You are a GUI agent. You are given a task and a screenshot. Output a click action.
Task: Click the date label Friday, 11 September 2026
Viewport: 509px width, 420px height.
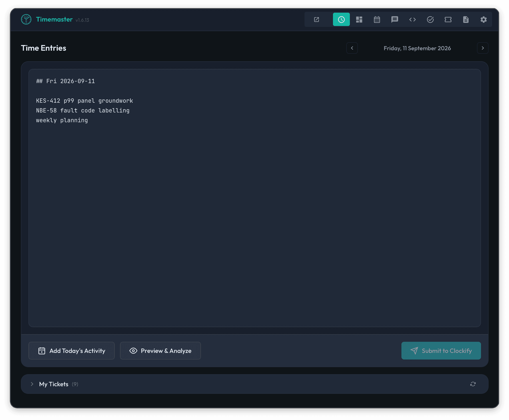click(x=417, y=48)
